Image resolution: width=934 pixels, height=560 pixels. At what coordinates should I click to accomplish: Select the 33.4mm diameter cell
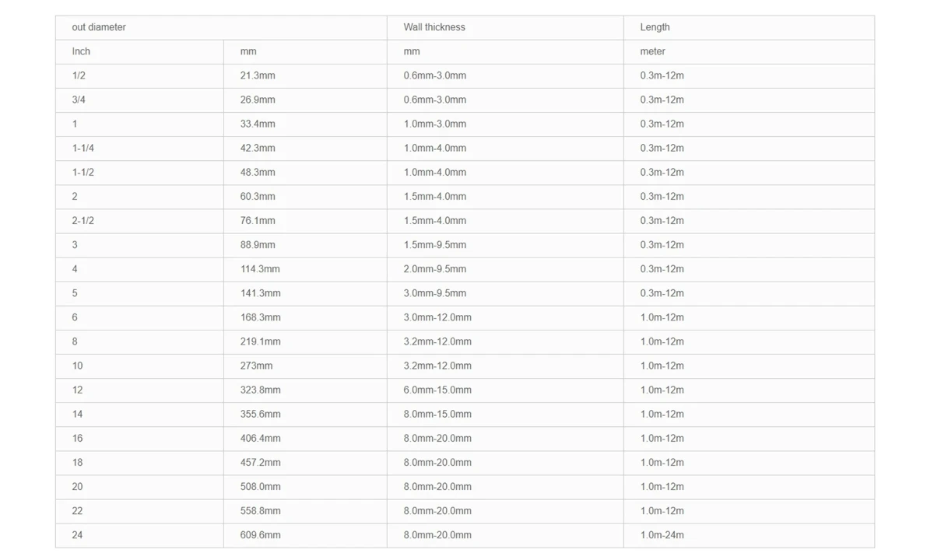pos(305,124)
